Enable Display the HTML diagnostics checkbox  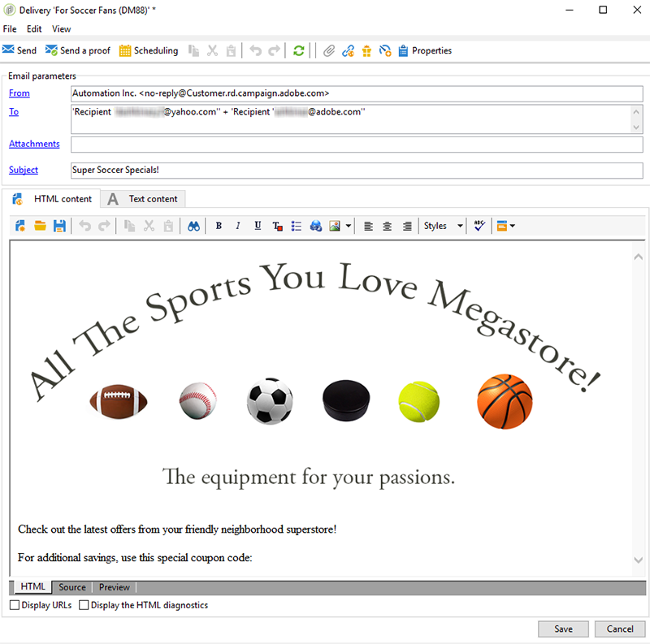click(84, 605)
